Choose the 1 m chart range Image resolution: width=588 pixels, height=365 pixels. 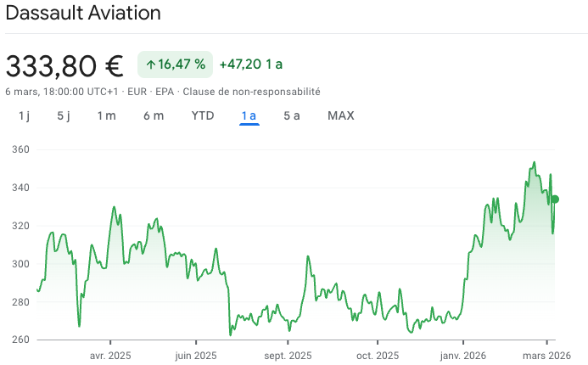point(107,116)
